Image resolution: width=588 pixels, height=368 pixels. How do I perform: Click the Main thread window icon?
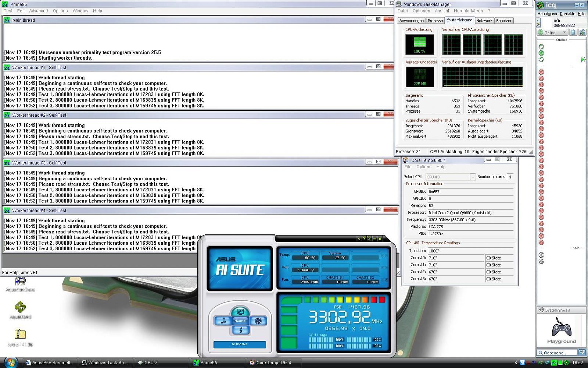[x=7, y=20]
